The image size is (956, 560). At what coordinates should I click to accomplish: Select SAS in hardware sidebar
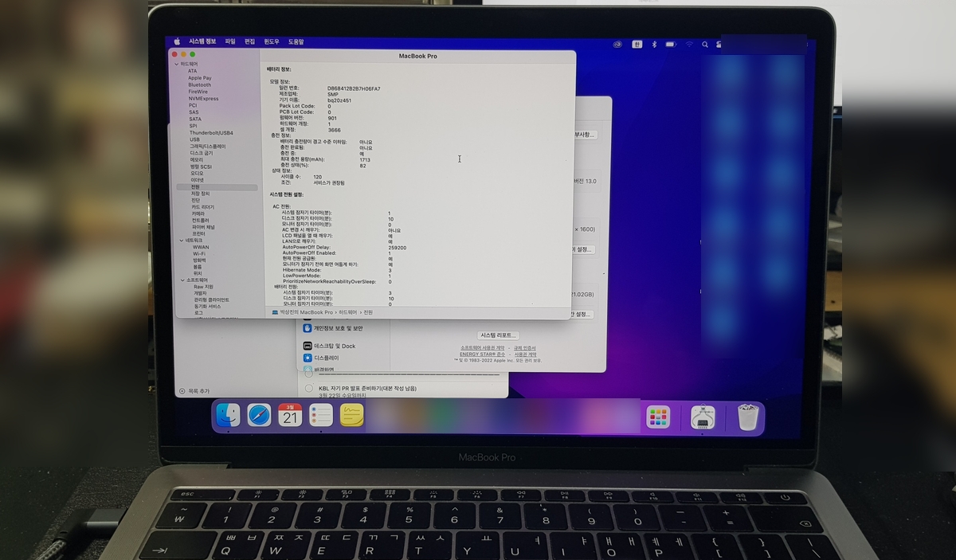[194, 112]
